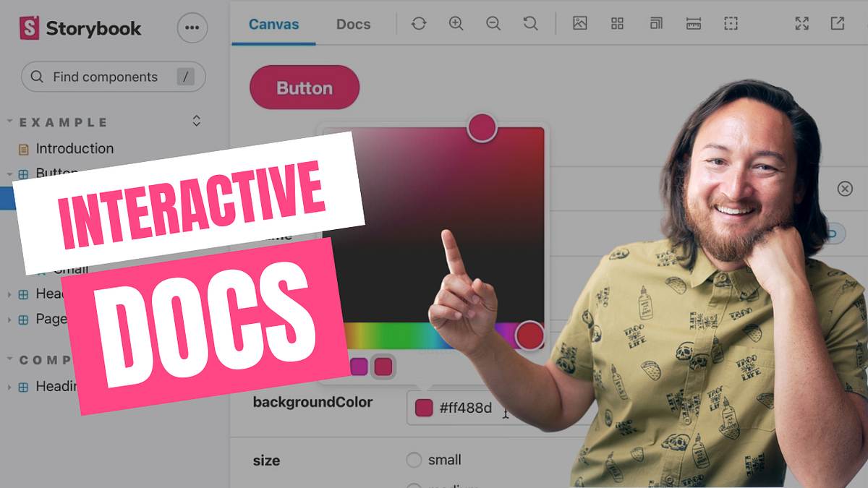Open the change background image icon

[579, 23]
